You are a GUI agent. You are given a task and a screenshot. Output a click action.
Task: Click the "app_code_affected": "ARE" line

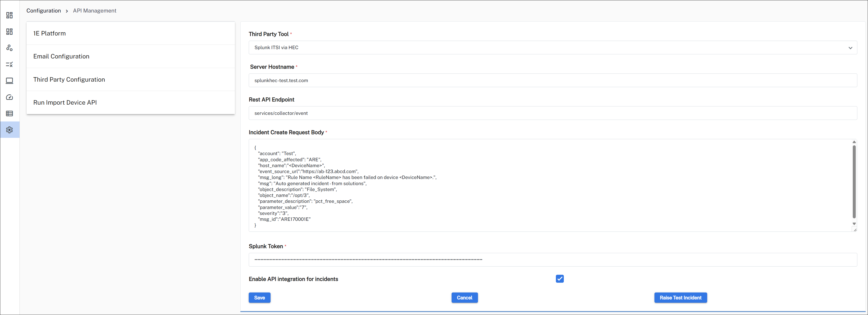pyautogui.click(x=289, y=159)
